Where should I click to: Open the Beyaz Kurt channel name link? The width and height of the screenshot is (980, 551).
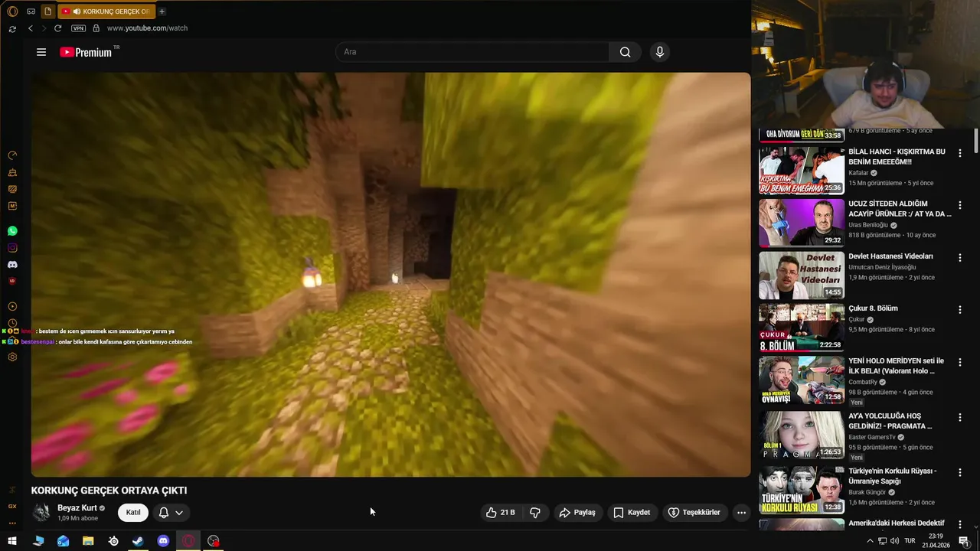pos(77,508)
